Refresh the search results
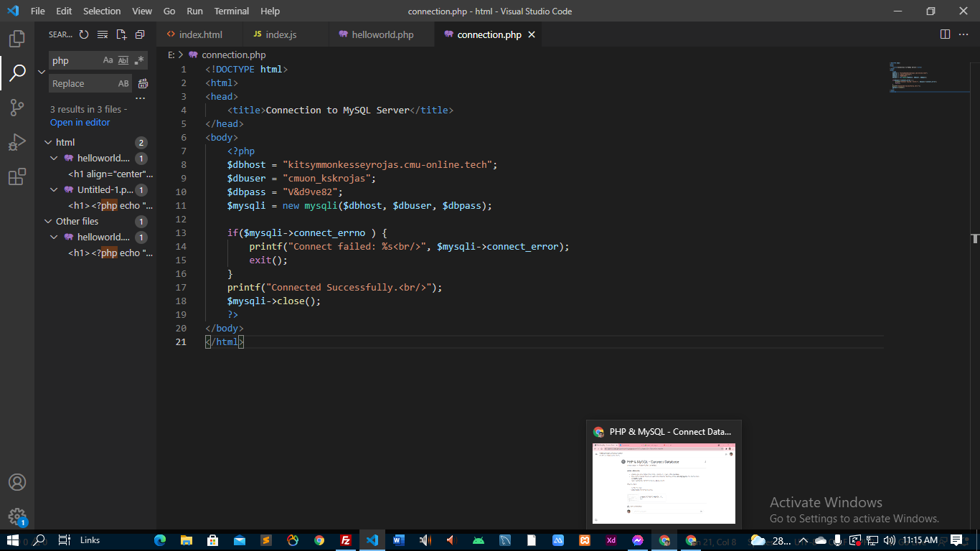Image resolution: width=980 pixels, height=551 pixels. 84,34
